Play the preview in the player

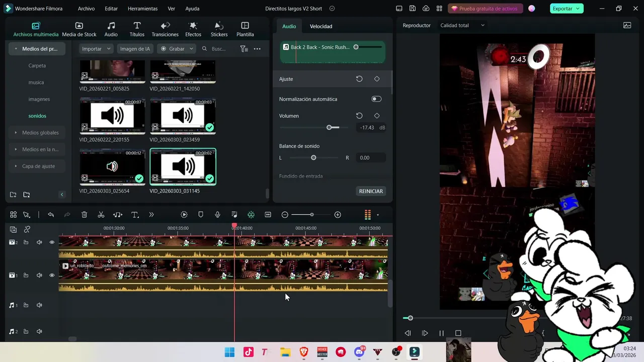point(425,333)
